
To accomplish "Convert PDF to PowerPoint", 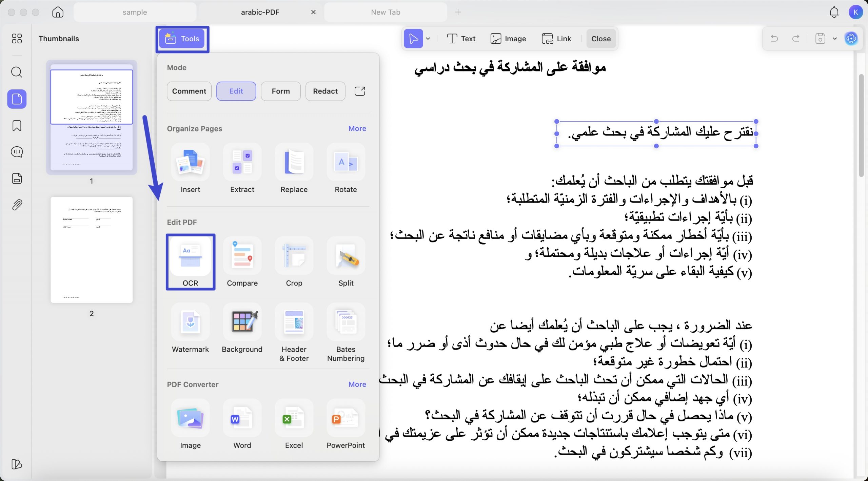I will [x=346, y=424].
